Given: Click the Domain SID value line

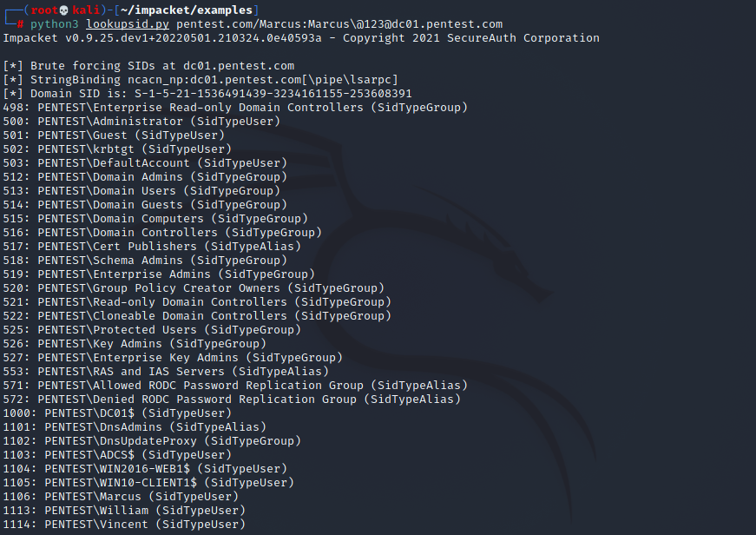Looking at the screenshot, I should [207, 94].
